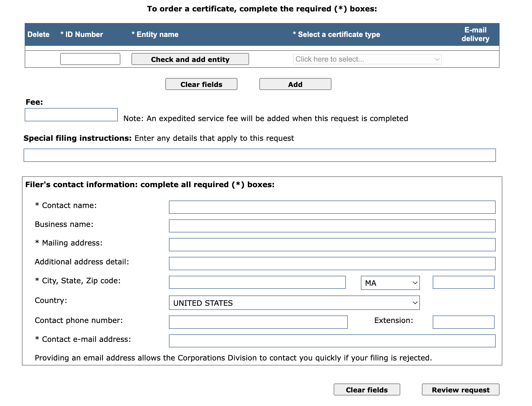Click the Fee input field
Image resolution: width=532 pixels, height=406 pixels.
(x=71, y=114)
